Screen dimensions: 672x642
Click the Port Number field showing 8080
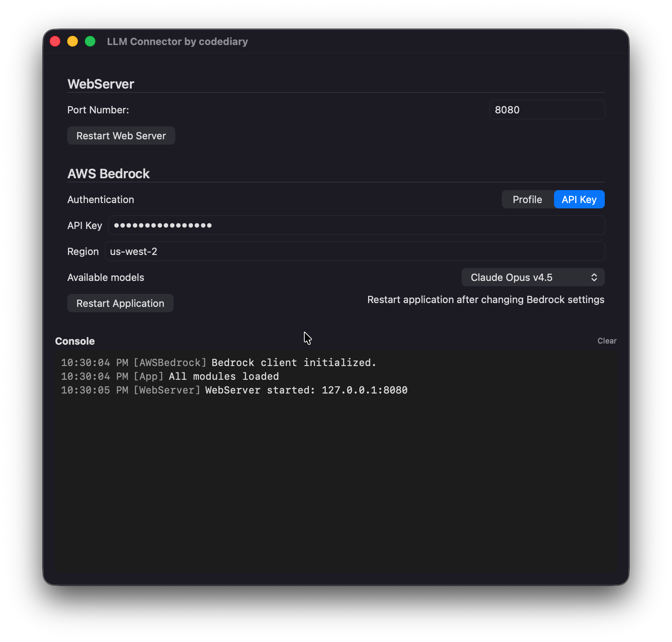tap(547, 110)
